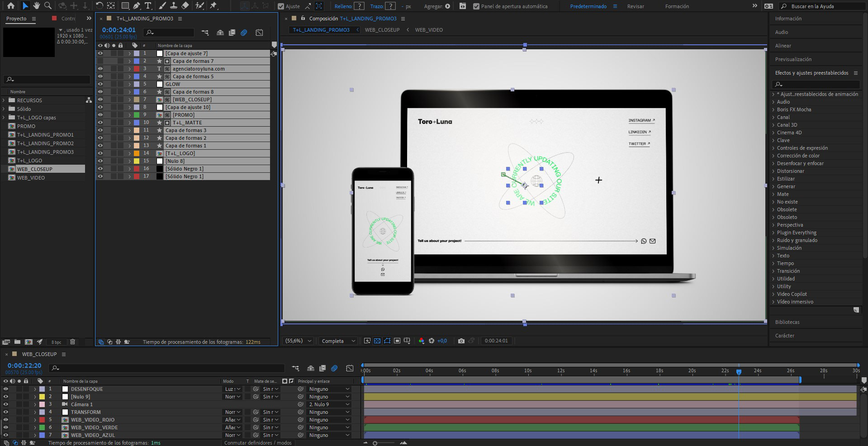Toggle the transparency grid in viewer
The image size is (868, 446).
(377, 341)
